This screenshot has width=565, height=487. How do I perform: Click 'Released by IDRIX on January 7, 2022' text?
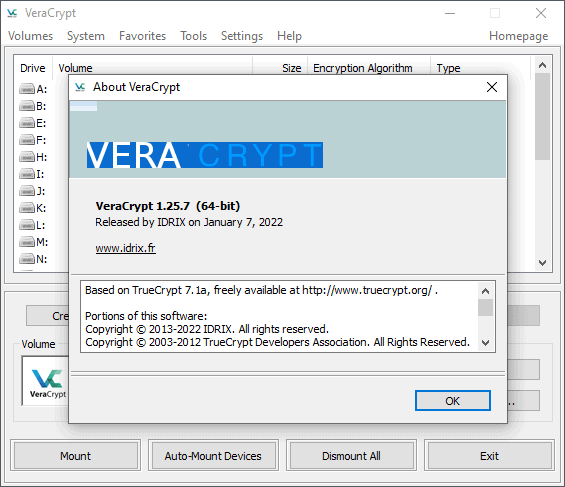click(189, 222)
